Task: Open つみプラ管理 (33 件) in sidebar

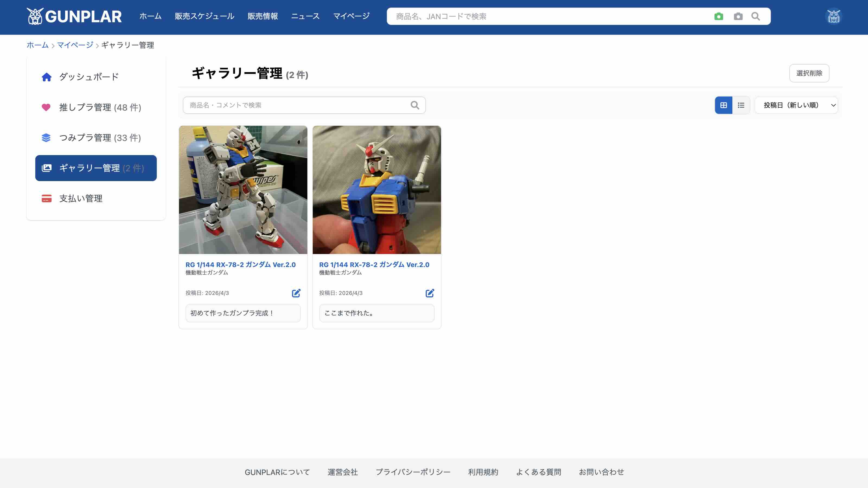Action: coord(96,138)
